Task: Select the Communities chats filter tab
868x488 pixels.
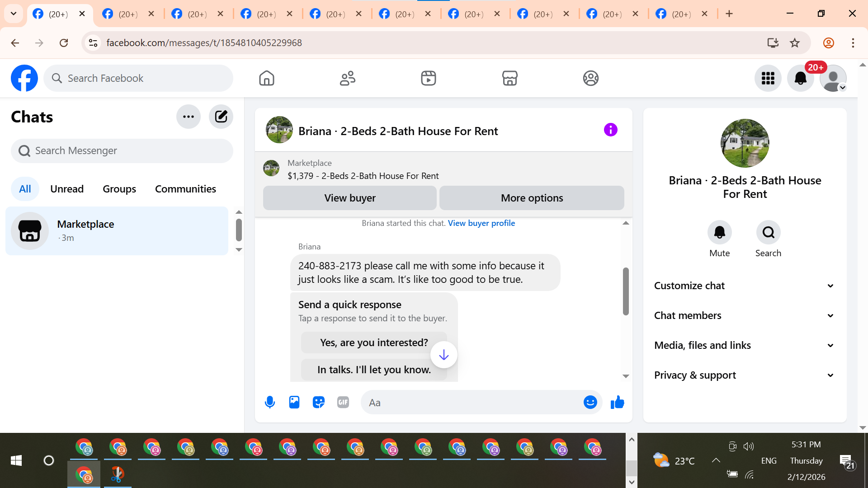Action: point(185,189)
